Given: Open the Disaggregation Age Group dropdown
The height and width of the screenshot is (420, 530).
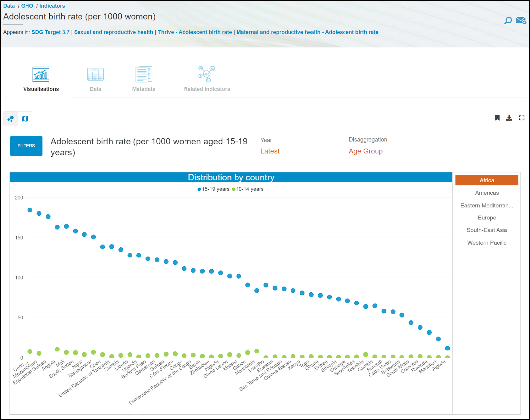Looking at the screenshot, I should pos(365,151).
